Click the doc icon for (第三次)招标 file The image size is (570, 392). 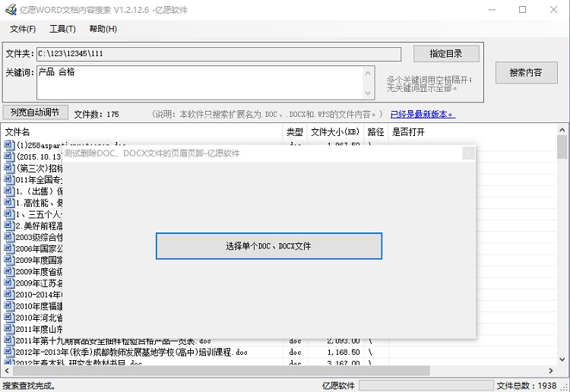[x=9, y=168]
